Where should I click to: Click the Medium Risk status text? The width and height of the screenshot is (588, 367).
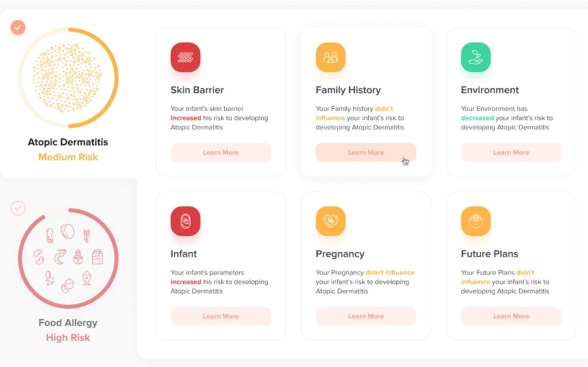[x=68, y=157]
